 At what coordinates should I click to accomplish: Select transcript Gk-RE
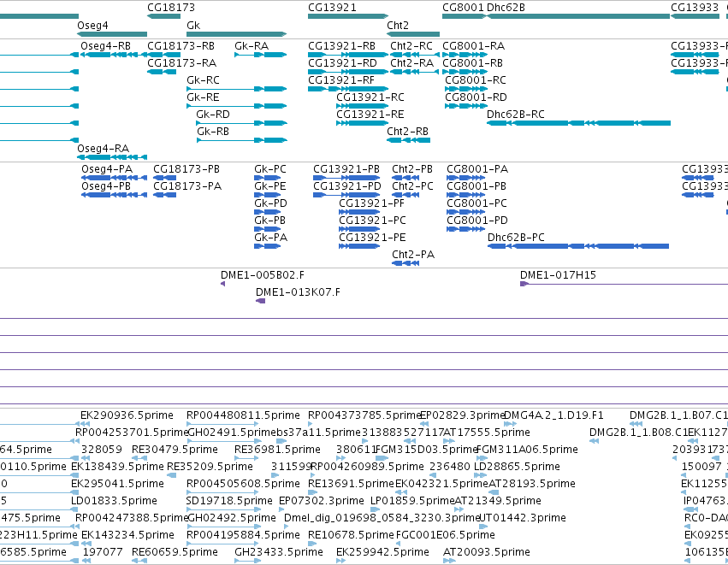tap(237, 106)
